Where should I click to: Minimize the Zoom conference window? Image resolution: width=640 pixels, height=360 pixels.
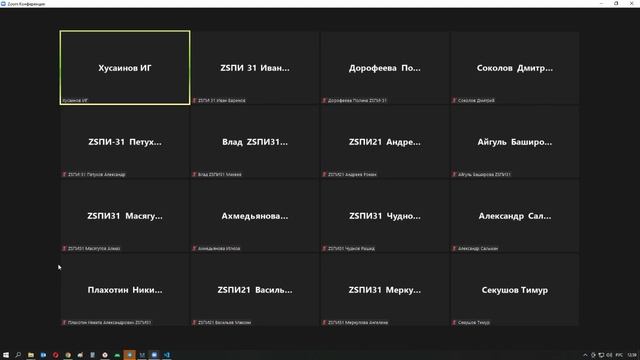pos(601,3)
